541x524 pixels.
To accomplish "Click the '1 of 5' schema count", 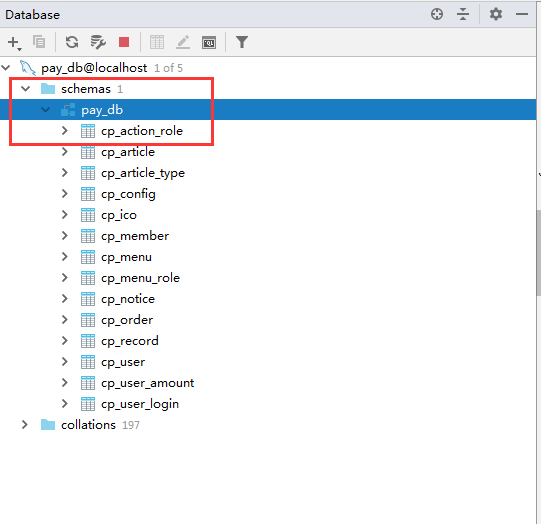I will click(x=168, y=68).
